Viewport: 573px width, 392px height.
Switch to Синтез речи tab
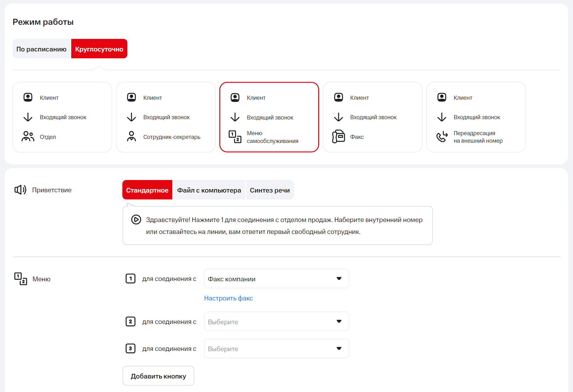point(270,190)
